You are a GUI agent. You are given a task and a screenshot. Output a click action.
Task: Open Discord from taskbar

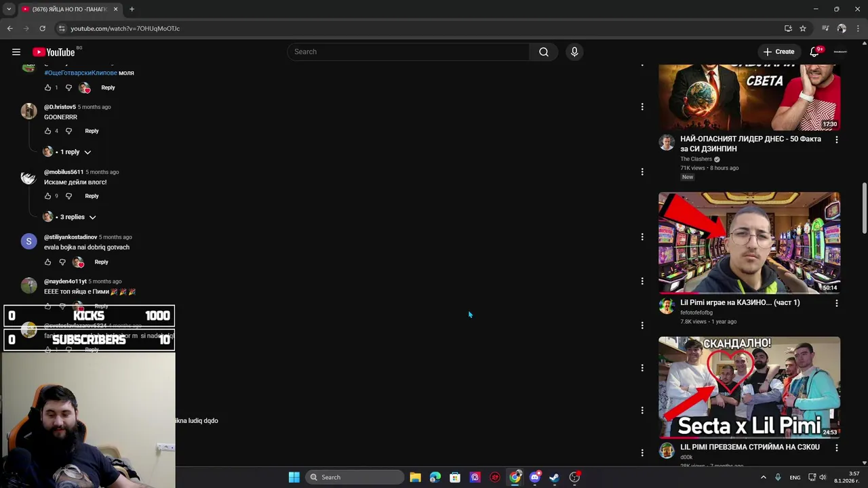(x=534, y=477)
